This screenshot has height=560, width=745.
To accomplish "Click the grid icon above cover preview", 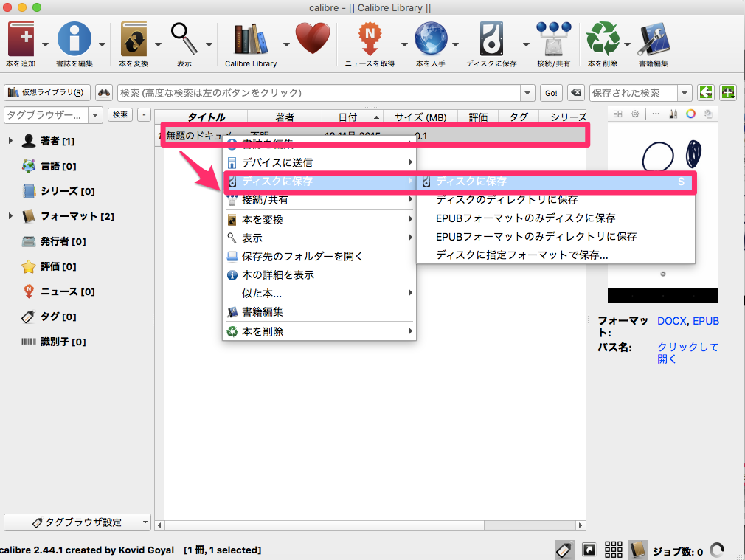I will point(617,114).
